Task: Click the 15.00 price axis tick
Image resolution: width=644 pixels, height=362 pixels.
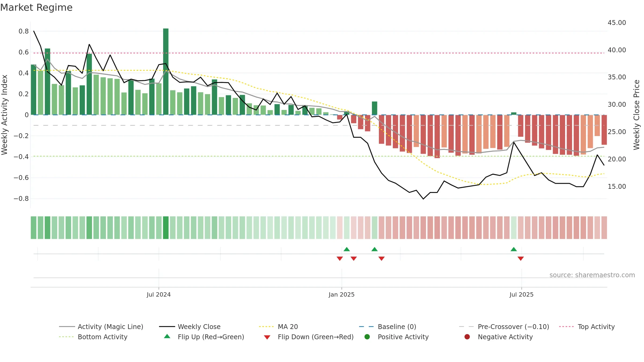Action: pos(617,186)
